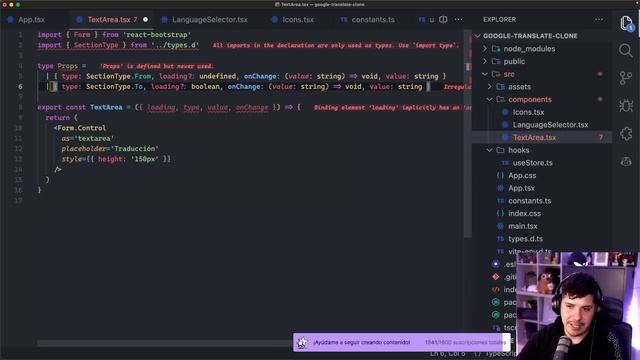Collapse the components folder chevron
640x360 pixels.
pos(489,99)
